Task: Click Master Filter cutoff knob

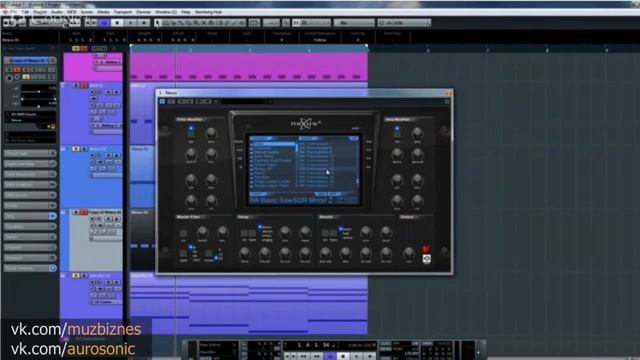Action: click(202, 233)
